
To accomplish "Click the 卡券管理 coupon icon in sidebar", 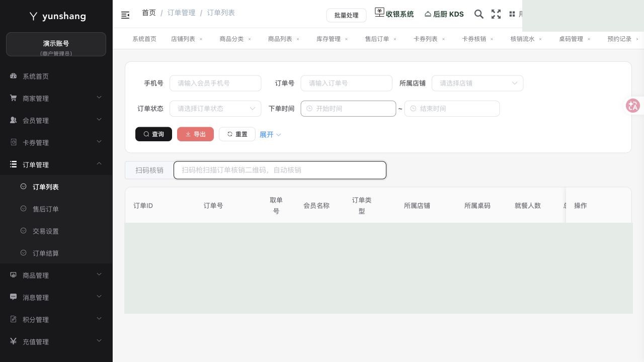I will coord(14,142).
